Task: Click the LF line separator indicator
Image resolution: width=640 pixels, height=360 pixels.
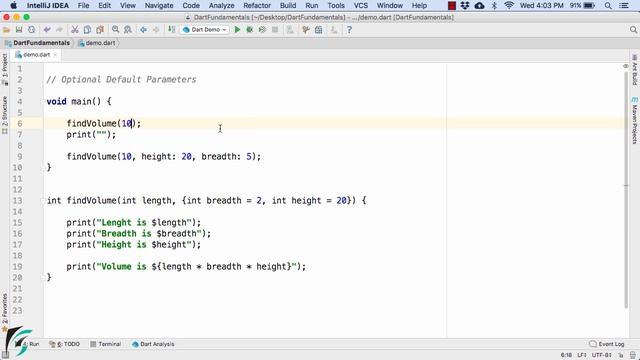Action: [x=582, y=355]
